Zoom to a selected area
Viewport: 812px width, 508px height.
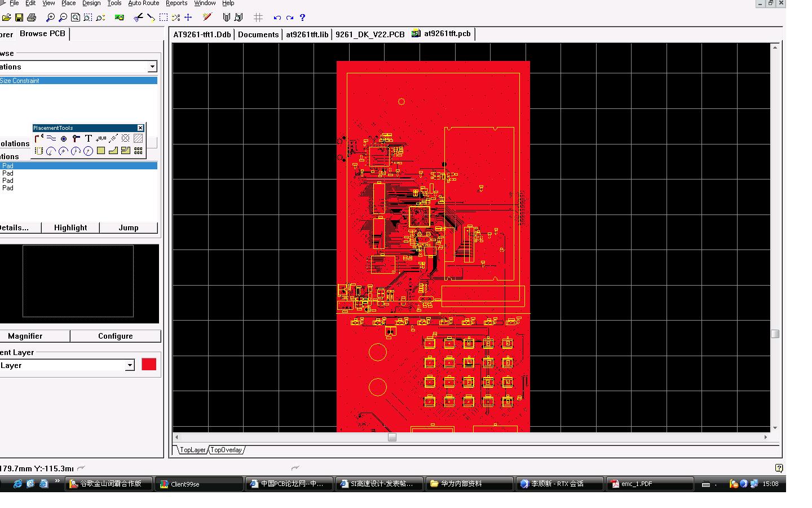click(87, 17)
